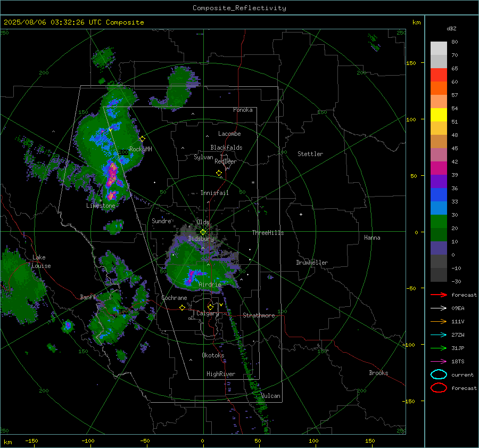Click the light gray 70-80 dBZ swatch

[439, 48]
